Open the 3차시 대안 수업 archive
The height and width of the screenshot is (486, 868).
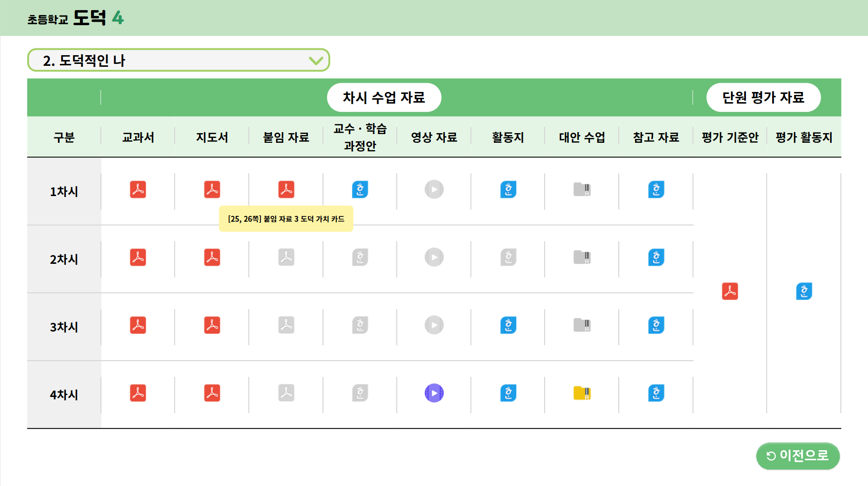(x=582, y=325)
